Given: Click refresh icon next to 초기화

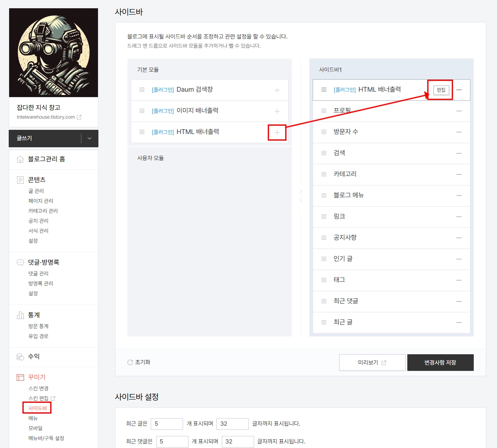Looking at the screenshot, I should (x=130, y=362).
